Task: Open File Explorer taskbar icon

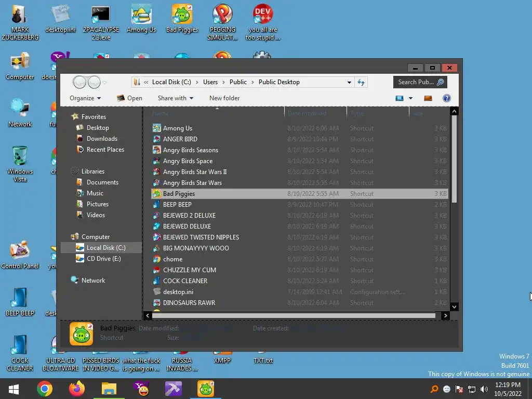Action: tap(109, 389)
